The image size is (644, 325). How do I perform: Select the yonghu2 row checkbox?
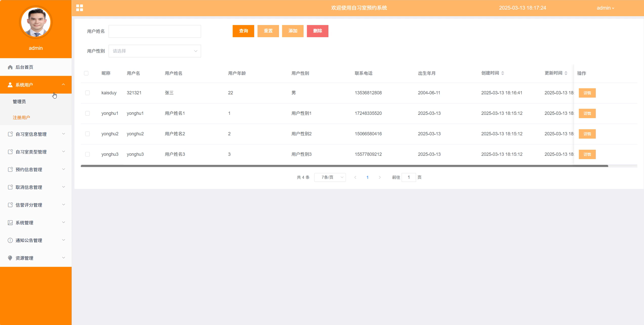87,134
